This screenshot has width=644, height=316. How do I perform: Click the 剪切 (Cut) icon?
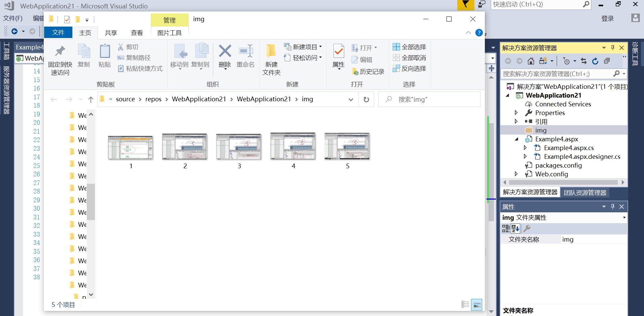128,47
